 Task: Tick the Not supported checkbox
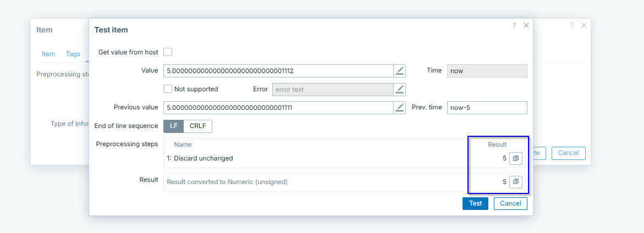[168, 89]
